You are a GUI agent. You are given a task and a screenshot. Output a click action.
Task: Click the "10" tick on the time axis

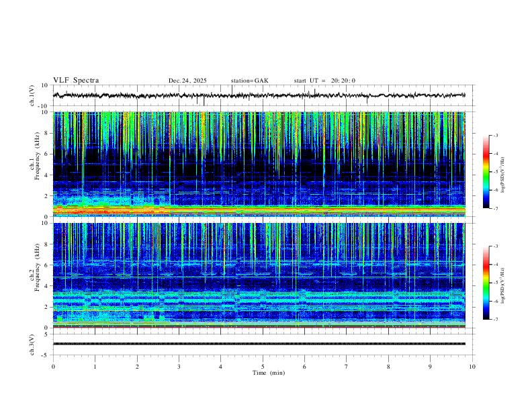point(472,367)
